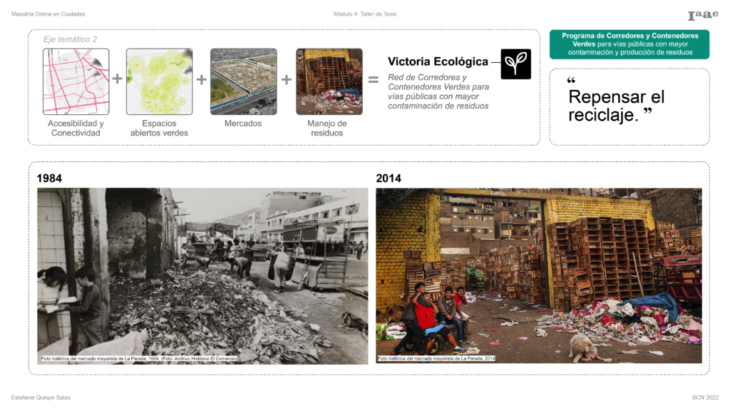This screenshot has height=411, width=730.
Task: Click the plus sign after the street map
Action: (117, 79)
